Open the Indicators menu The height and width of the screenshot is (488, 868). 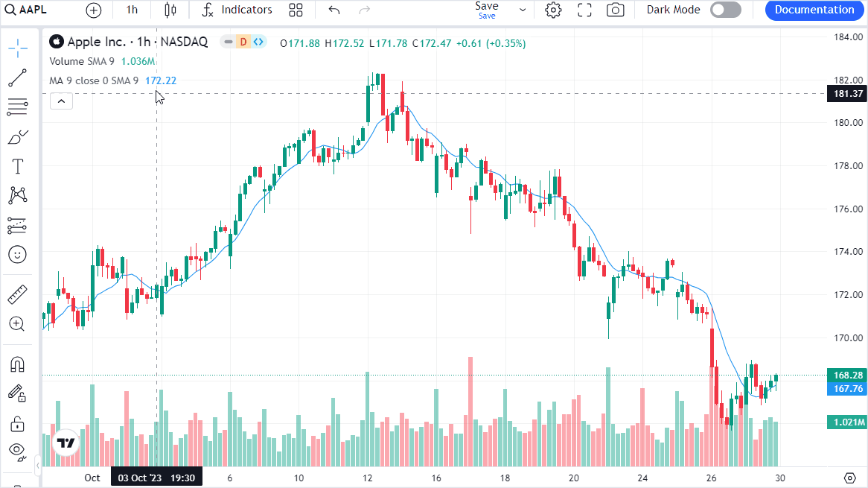click(x=237, y=10)
